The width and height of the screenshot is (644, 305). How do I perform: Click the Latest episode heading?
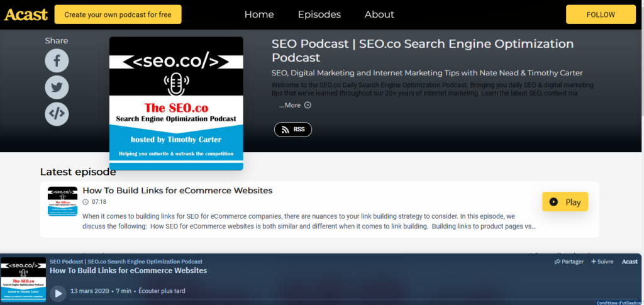(x=78, y=172)
